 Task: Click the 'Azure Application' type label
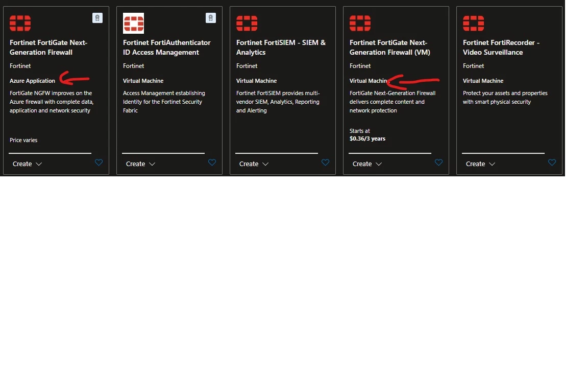click(32, 81)
